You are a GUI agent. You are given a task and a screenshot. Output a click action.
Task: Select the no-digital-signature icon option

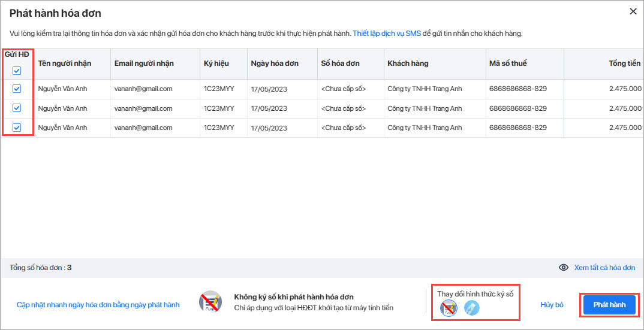click(448, 308)
